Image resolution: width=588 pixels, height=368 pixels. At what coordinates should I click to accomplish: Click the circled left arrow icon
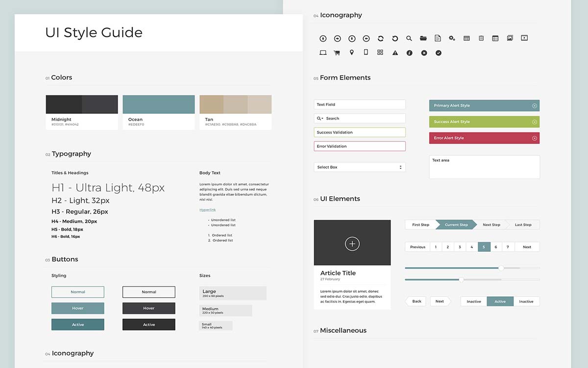[366, 38]
